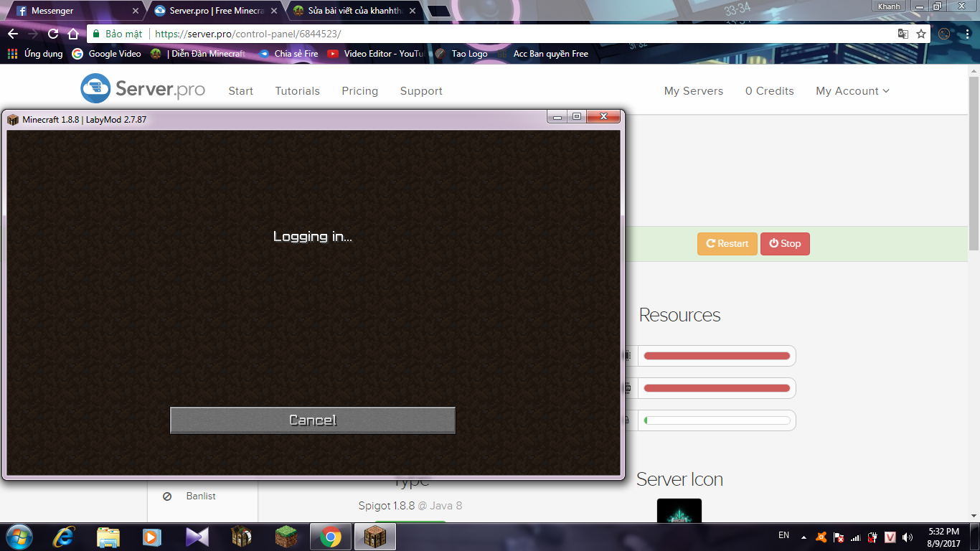Screen dimensions: 980x551
Task: Close the Messenger tab
Action: coord(136,11)
